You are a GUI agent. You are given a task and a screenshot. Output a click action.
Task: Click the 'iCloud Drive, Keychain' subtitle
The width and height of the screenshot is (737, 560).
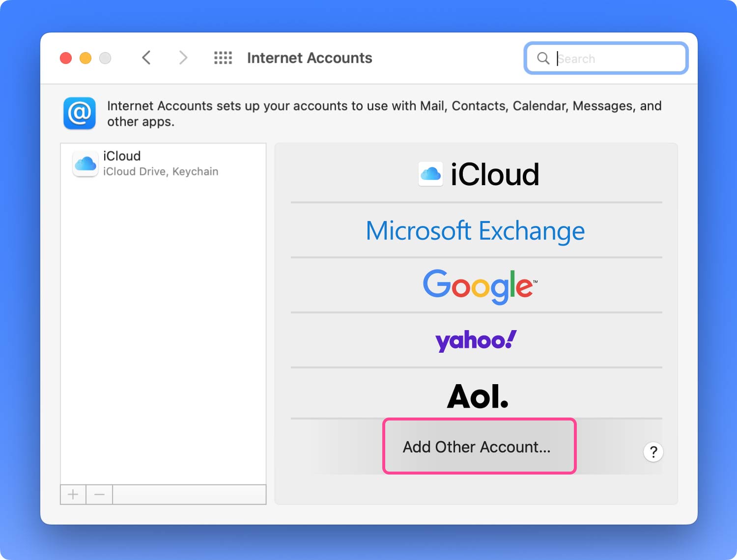click(x=161, y=171)
